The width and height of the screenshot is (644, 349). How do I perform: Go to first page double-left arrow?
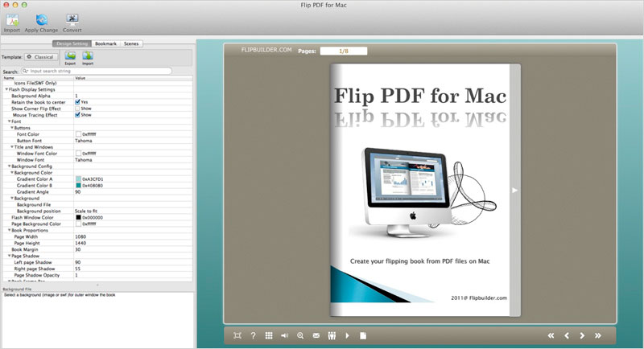551,335
